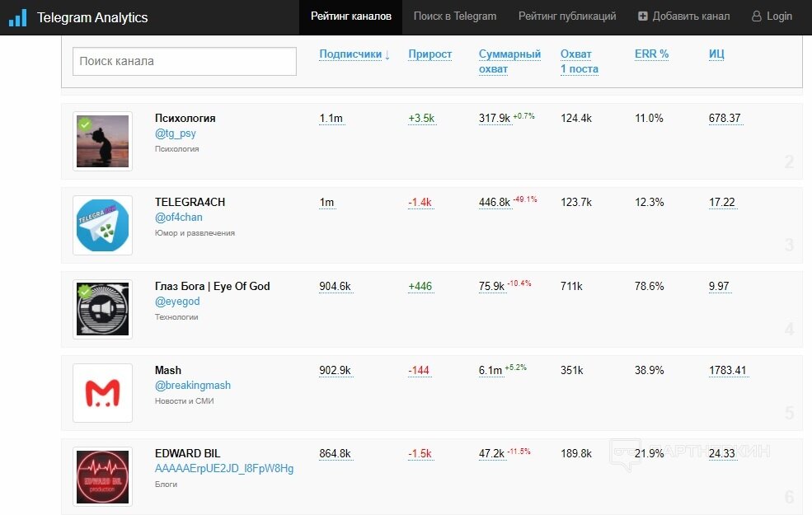Click the -1.5k growth value

[x=420, y=453]
